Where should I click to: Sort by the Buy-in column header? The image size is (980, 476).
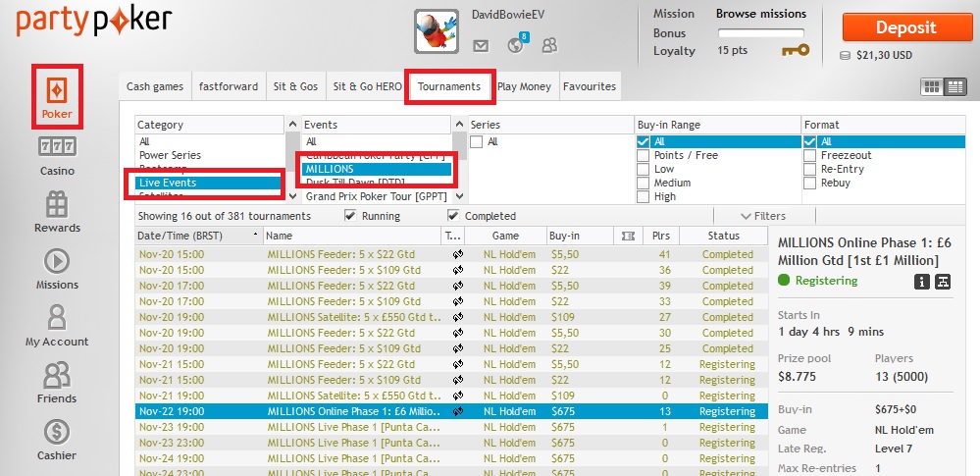tap(580, 236)
